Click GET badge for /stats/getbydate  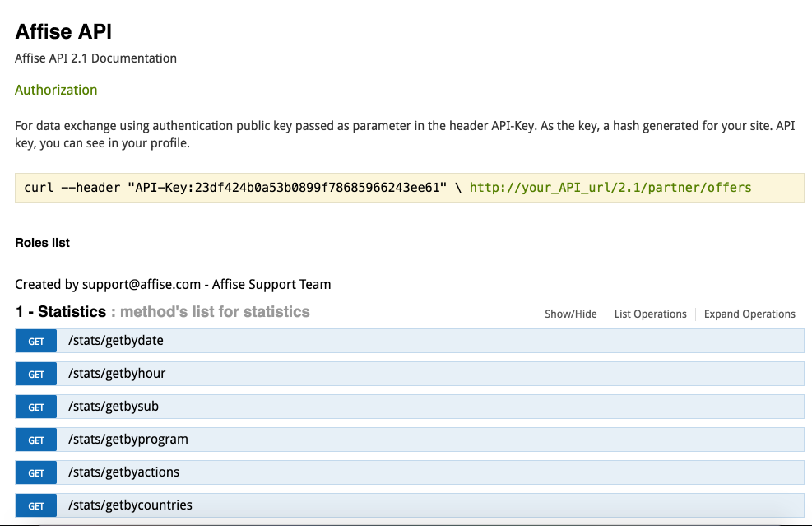(x=35, y=341)
